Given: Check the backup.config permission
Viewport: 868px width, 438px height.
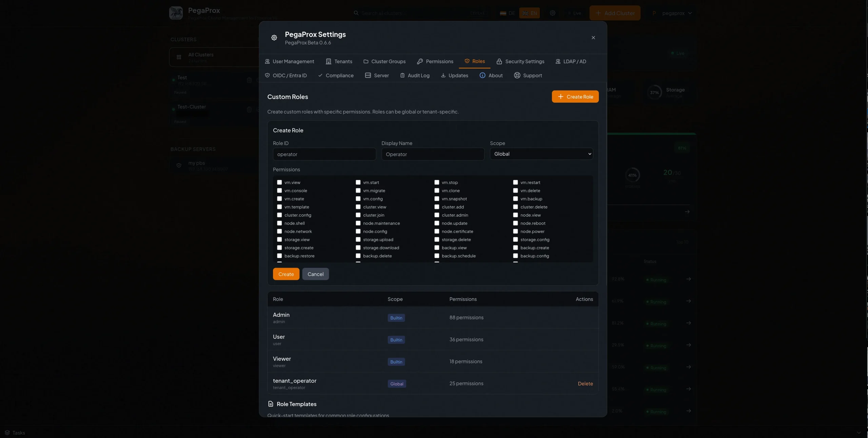Looking at the screenshot, I should 515,256.
